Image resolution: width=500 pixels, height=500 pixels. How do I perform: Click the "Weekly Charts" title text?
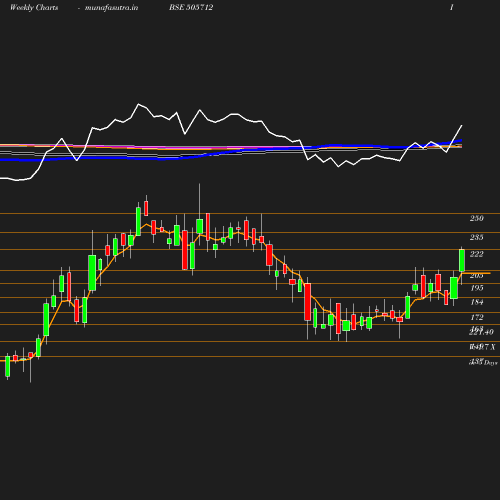(34, 7)
